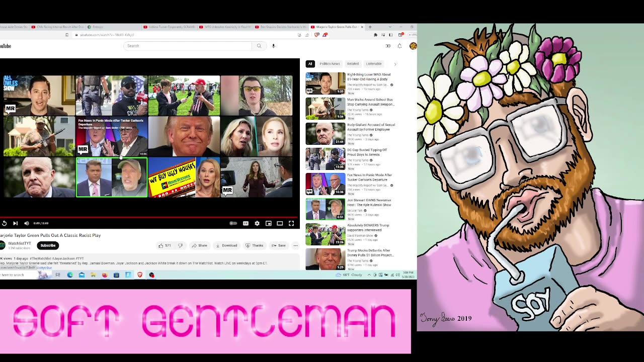
Task: Enter full screen mode
Action: pos(291,223)
